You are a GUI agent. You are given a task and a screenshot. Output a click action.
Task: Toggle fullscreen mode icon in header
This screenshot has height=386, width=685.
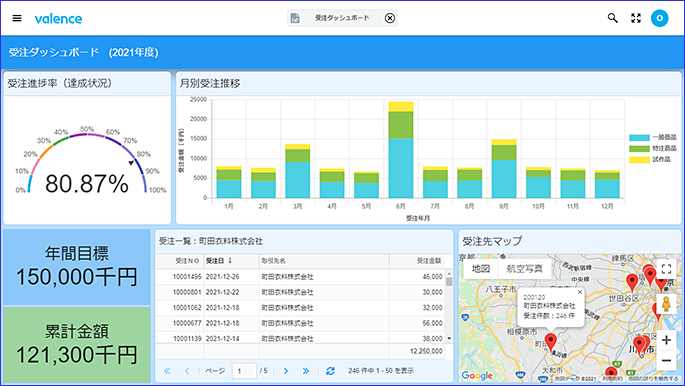pyautogui.click(x=636, y=18)
